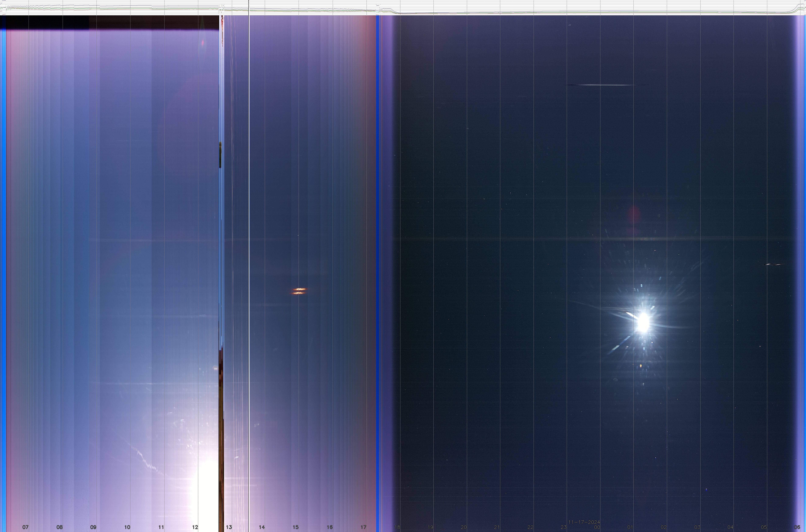Click the "10" hour label

tap(127, 527)
